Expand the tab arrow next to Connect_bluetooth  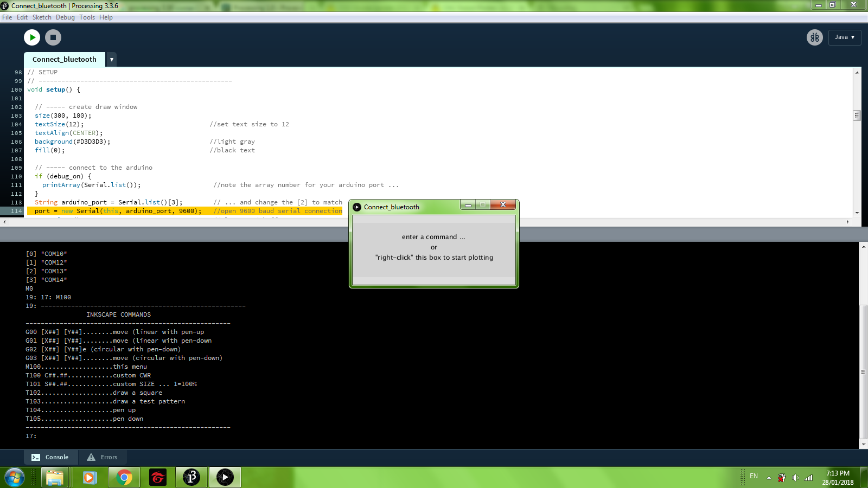[x=111, y=60]
